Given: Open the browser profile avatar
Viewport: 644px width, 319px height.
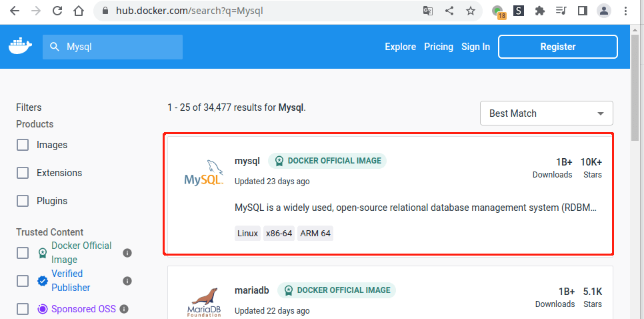Looking at the screenshot, I should tap(604, 11).
